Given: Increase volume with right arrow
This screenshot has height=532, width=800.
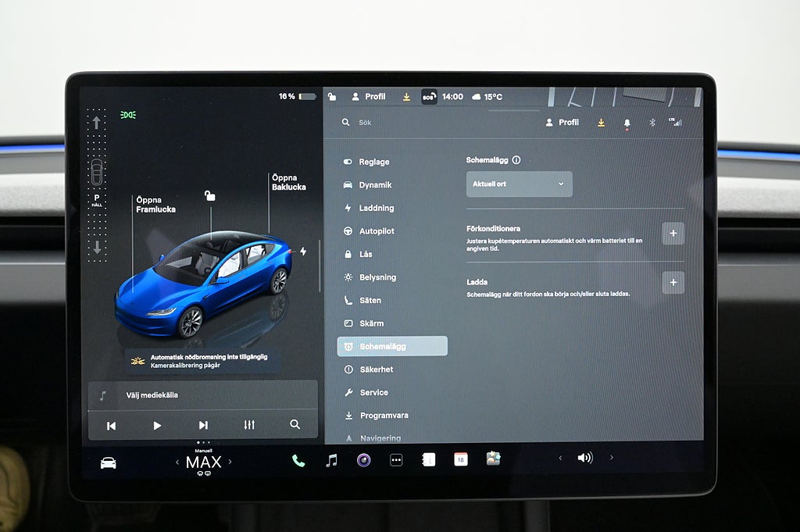Looking at the screenshot, I should (611, 458).
